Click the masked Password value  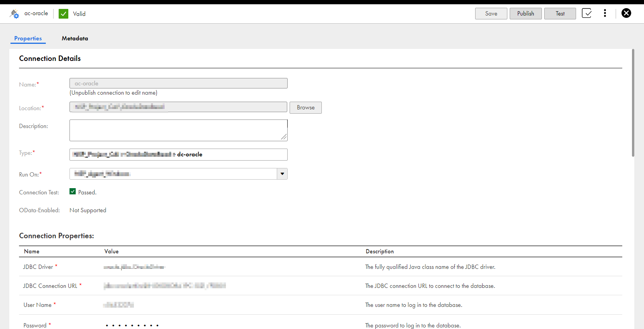(132, 326)
